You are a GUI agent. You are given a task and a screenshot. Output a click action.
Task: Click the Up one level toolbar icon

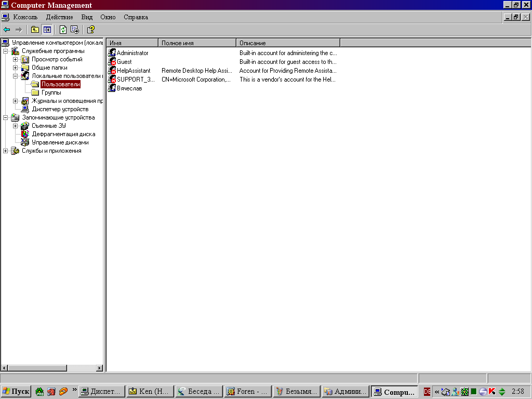coord(35,30)
